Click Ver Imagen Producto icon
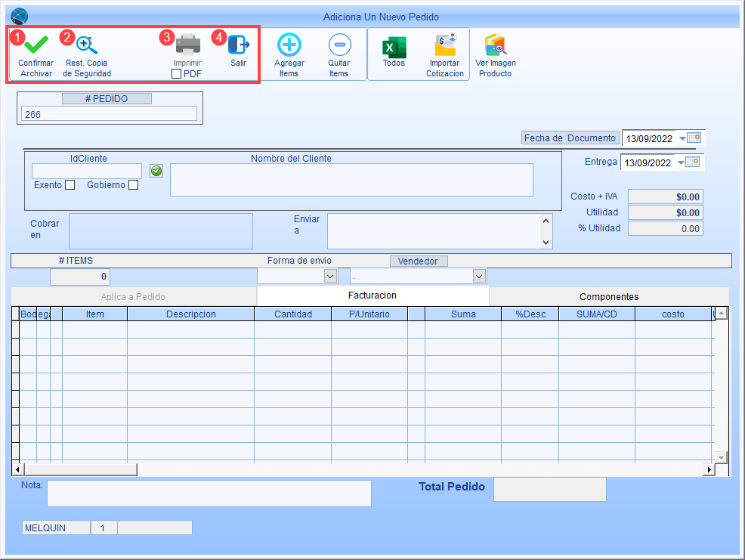The image size is (745, 560). tap(496, 45)
